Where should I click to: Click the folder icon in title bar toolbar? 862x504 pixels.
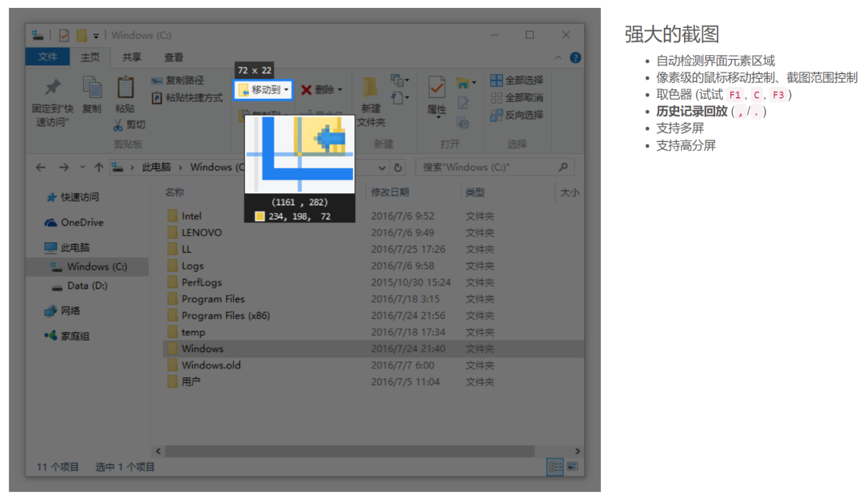[x=81, y=36]
